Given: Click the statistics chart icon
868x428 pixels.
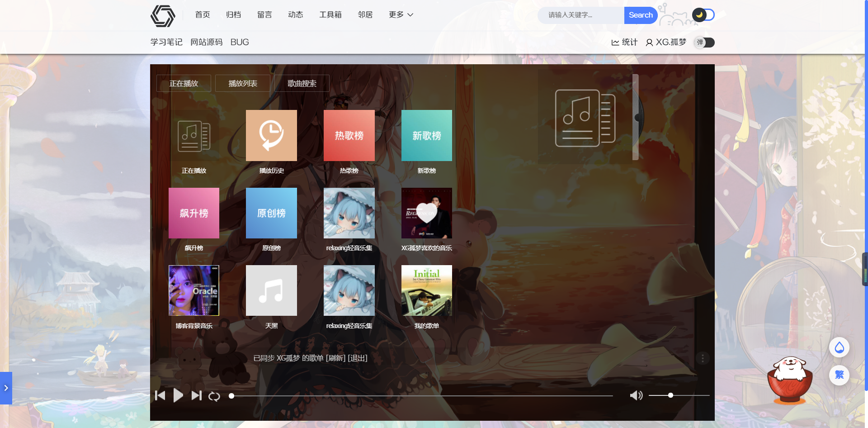Looking at the screenshot, I should pos(615,43).
